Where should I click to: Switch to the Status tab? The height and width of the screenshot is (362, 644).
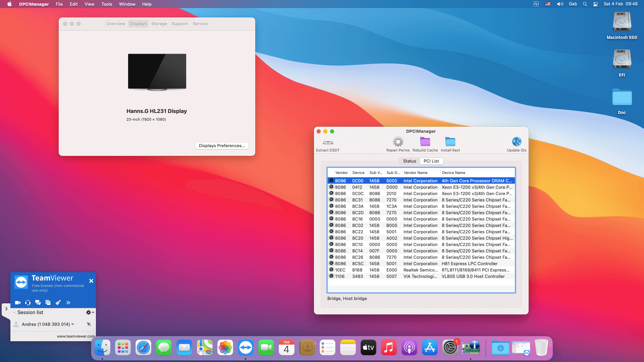[409, 161]
